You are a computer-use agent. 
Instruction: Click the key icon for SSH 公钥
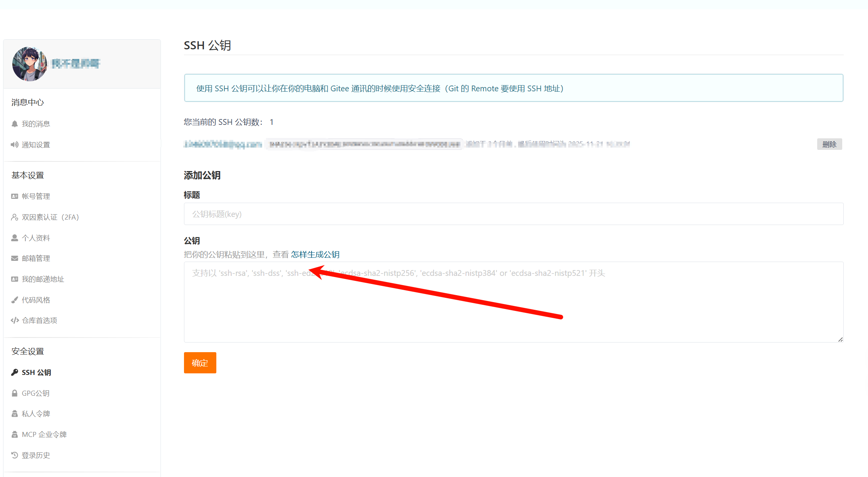point(15,372)
